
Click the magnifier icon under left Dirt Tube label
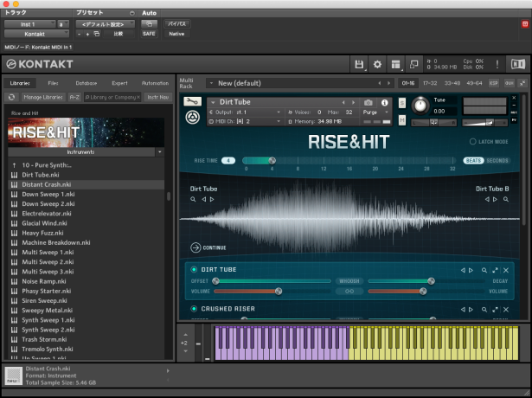click(194, 199)
